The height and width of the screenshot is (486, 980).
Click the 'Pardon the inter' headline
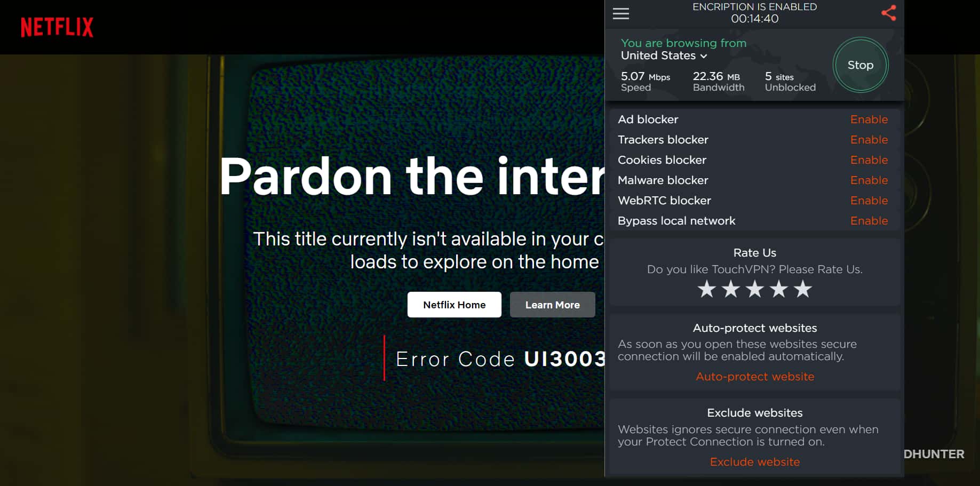click(412, 177)
